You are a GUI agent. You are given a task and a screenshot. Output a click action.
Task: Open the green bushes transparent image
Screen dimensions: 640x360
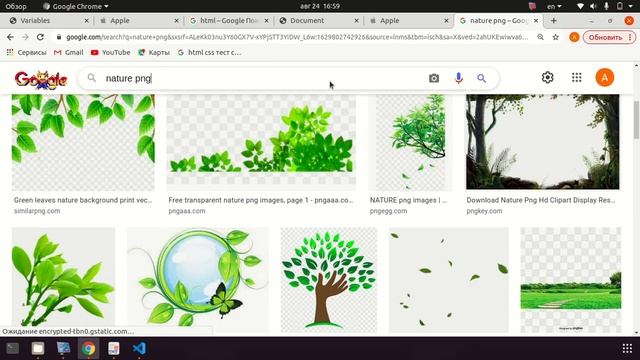261,142
